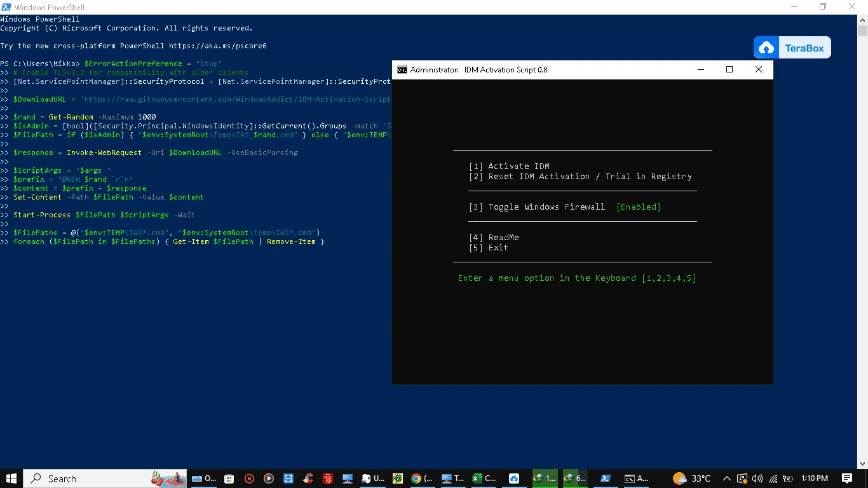Open the red screen recorder taskbar icon
The width and height of the screenshot is (868, 488).
[249, 478]
